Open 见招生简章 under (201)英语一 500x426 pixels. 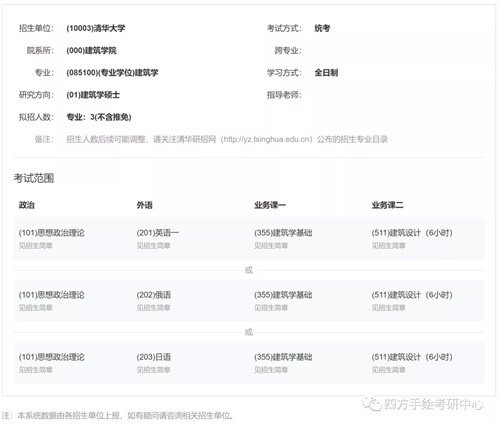[x=153, y=246]
